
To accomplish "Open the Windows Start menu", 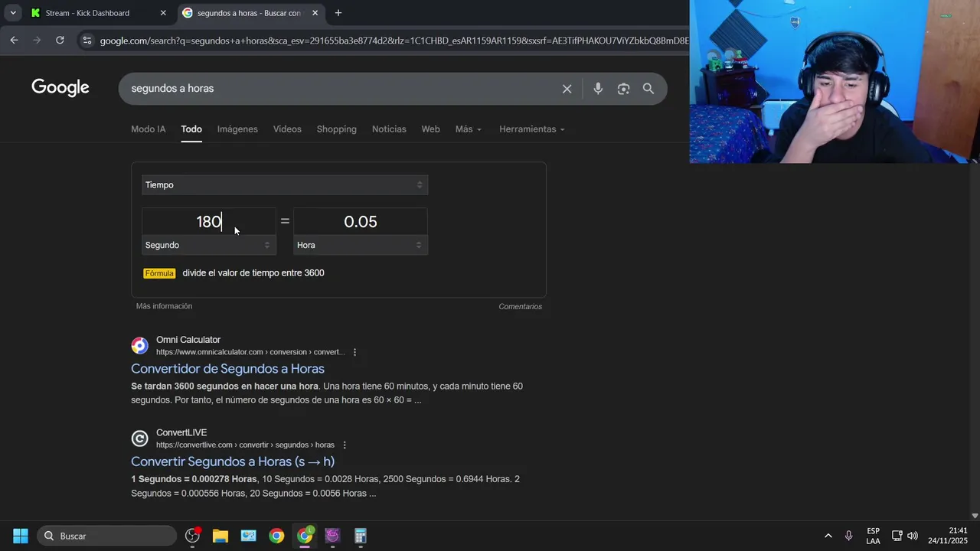I will click(x=21, y=536).
